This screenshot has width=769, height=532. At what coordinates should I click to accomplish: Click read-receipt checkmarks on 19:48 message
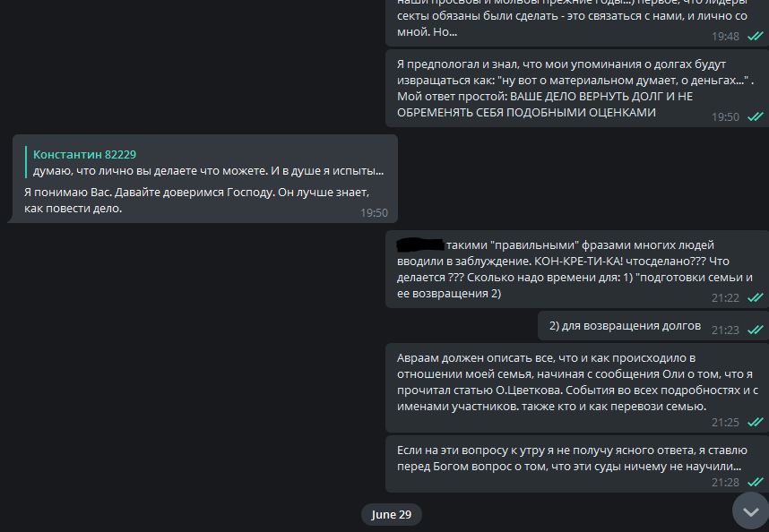click(x=755, y=36)
